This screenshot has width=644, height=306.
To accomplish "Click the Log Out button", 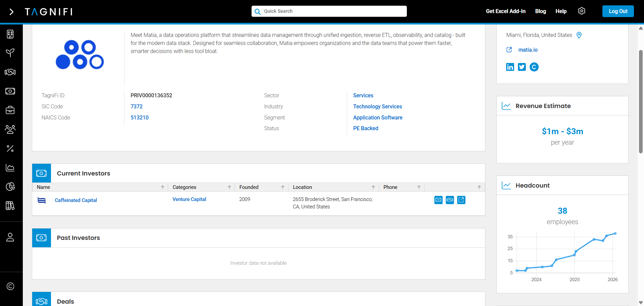I will [618, 11].
